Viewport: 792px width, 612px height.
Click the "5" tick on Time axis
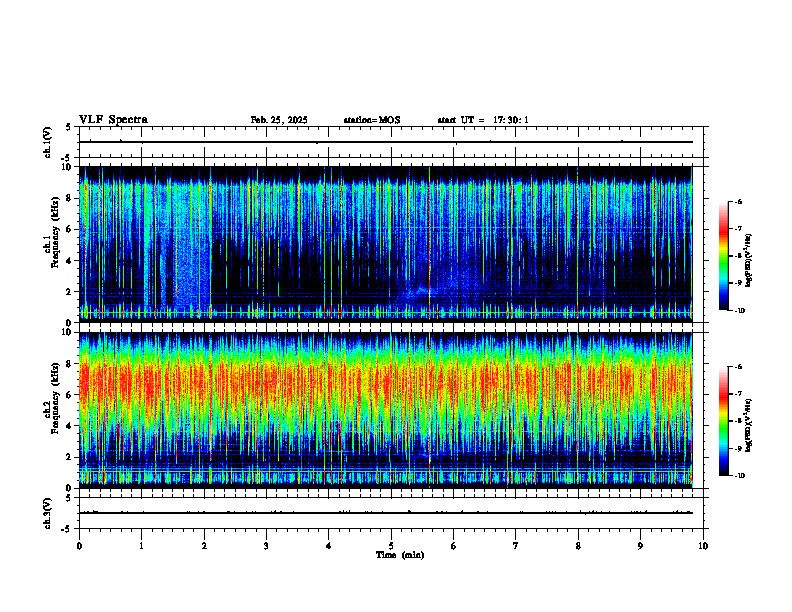391,546
